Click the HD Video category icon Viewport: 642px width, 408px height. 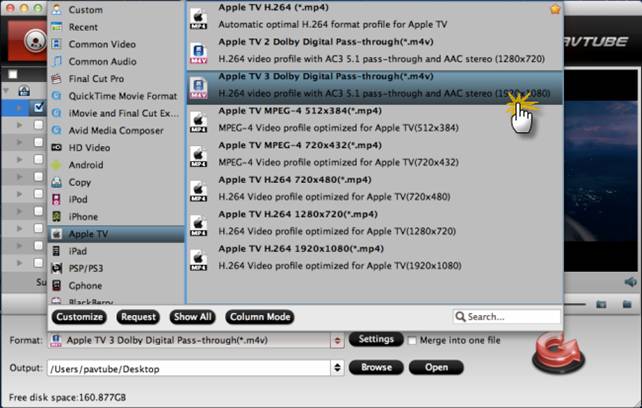click(x=57, y=147)
